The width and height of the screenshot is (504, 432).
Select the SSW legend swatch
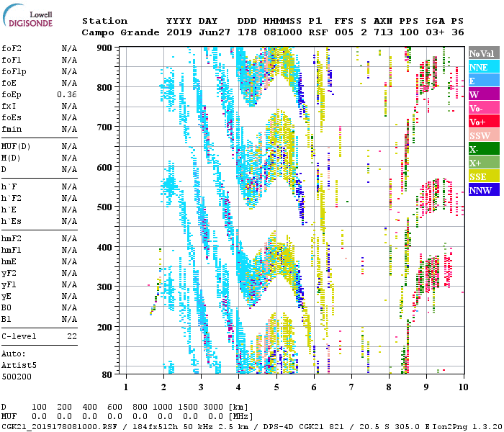click(484, 135)
